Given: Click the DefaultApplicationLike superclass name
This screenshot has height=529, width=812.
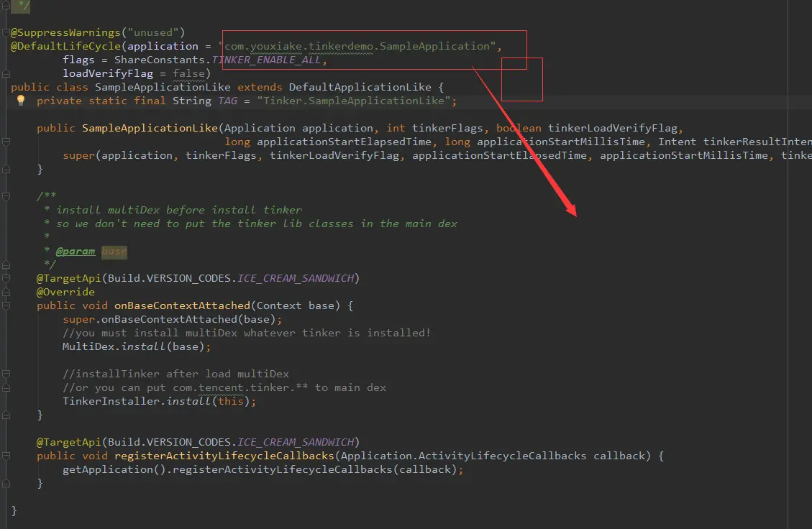Looking at the screenshot, I should (360, 87).
